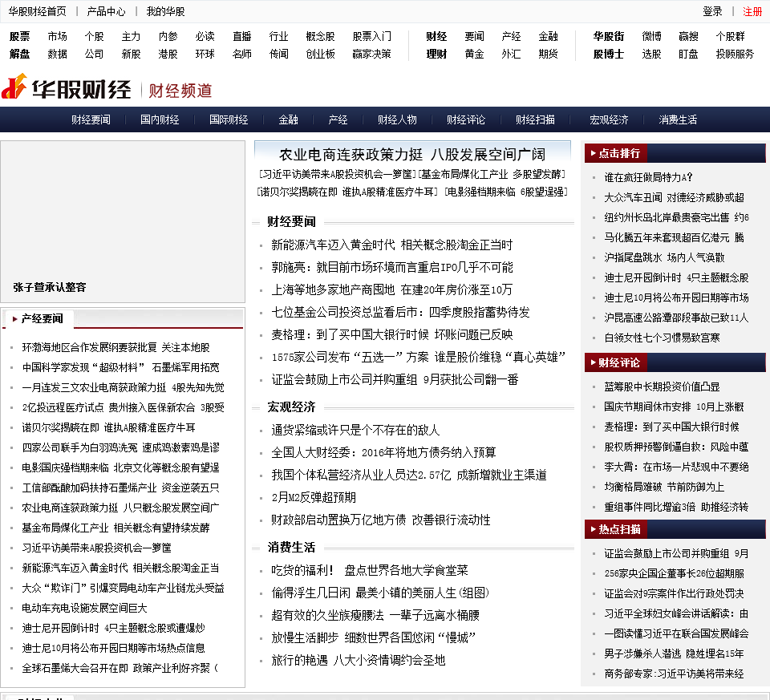Open 期货 navigation link
The height and width of the screenshot is (700, 770).
(x=548, y=54)
